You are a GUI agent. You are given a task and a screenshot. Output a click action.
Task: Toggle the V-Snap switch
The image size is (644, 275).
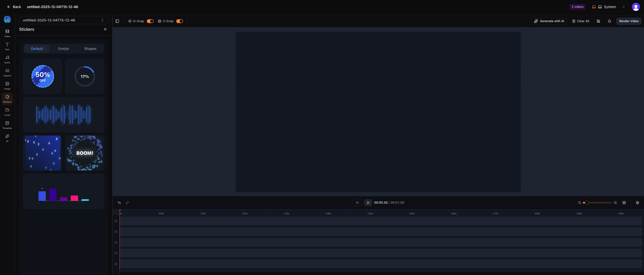(x=180, y=21)
